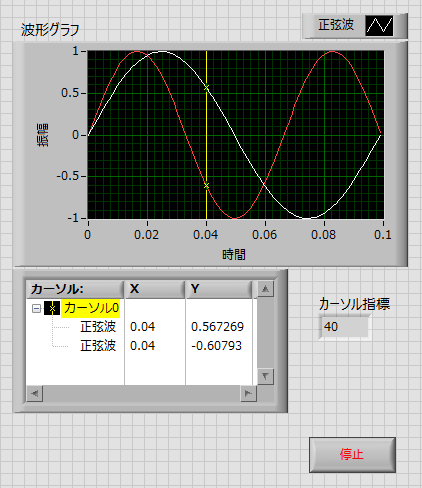Click the Y value 0.567269 cell
Image resolution: width=422 pixels, height=488 pixels.
point(217,327)
